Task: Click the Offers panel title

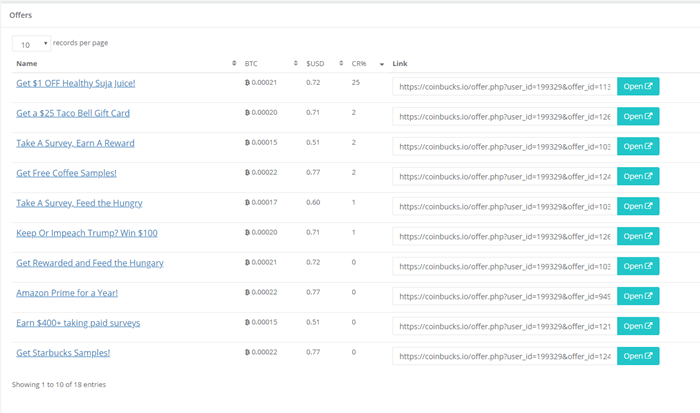Action: (21, 15)
